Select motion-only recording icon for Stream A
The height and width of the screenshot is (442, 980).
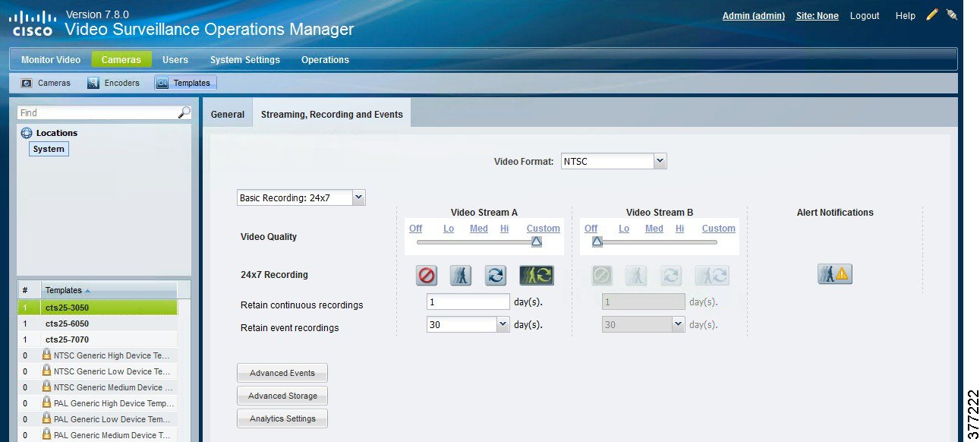point(460,275)
